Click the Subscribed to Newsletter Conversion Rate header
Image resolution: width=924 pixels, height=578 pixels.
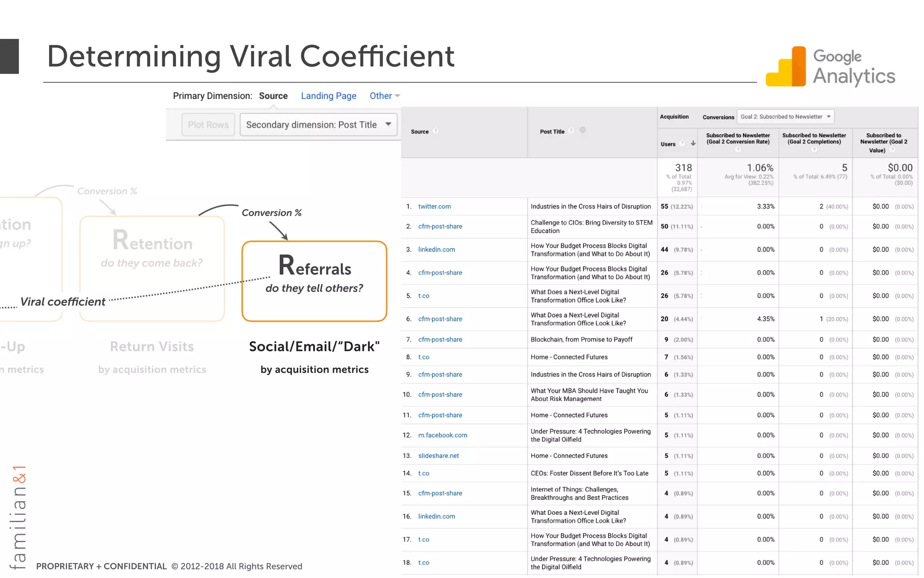click(738, 139)
